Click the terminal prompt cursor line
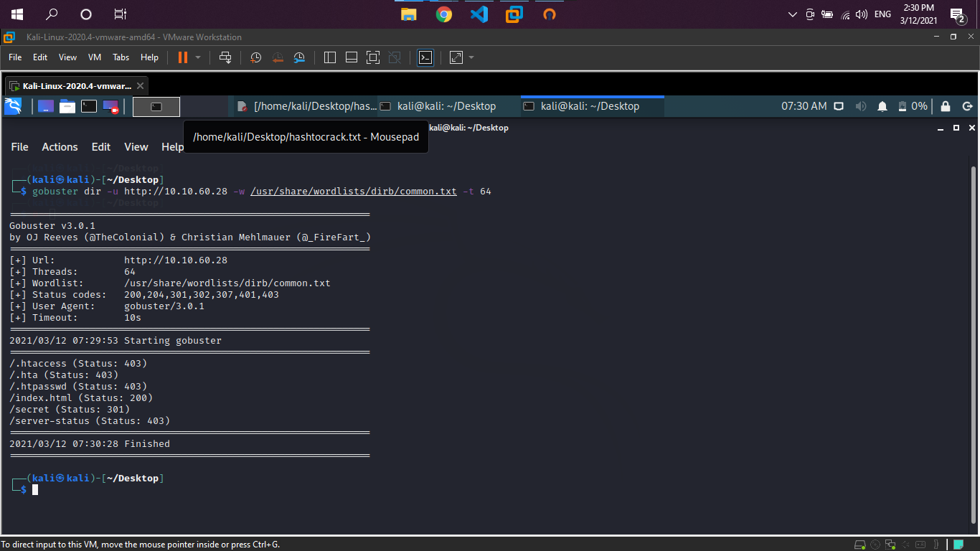This screenshot has width=980, height=551. pos(35,489)
